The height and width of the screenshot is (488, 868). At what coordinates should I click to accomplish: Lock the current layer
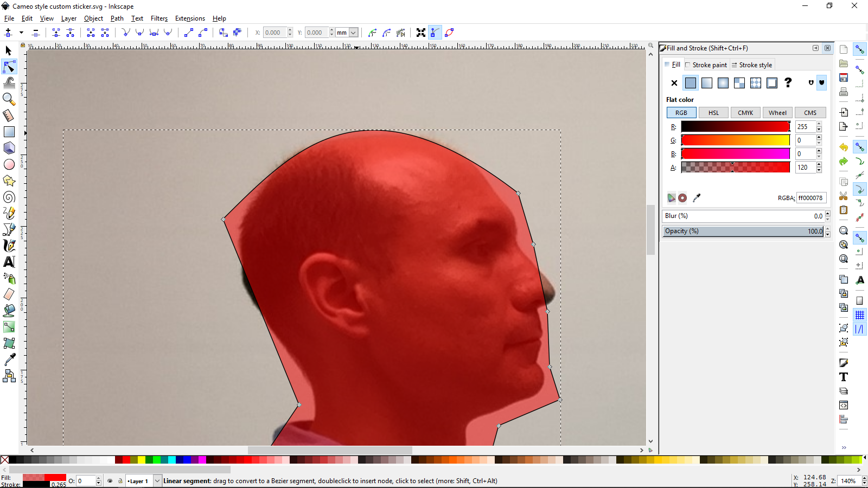(120, 481)
